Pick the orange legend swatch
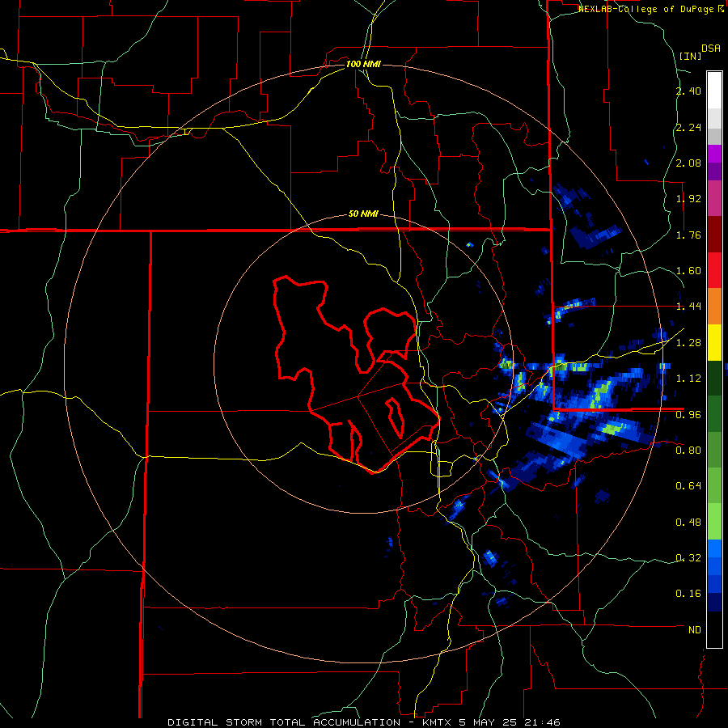The image size is (728, 728). 714,307
